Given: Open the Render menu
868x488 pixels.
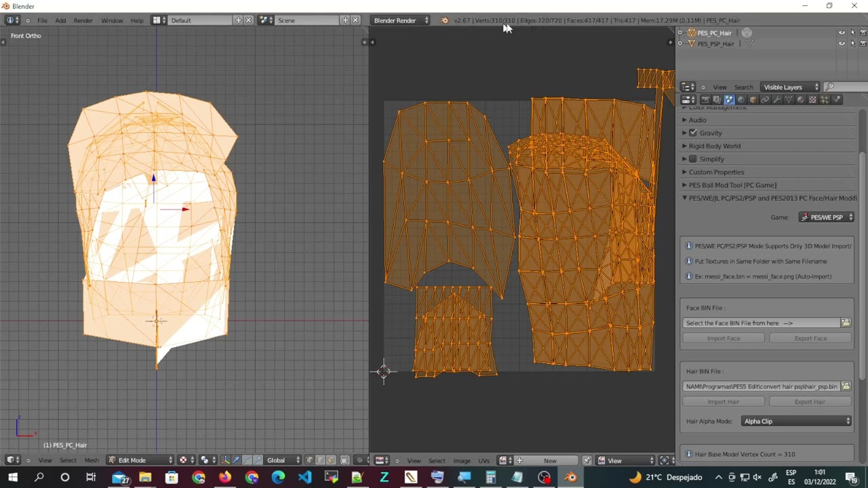Looking at the screenshot, I should pos(83,20).
